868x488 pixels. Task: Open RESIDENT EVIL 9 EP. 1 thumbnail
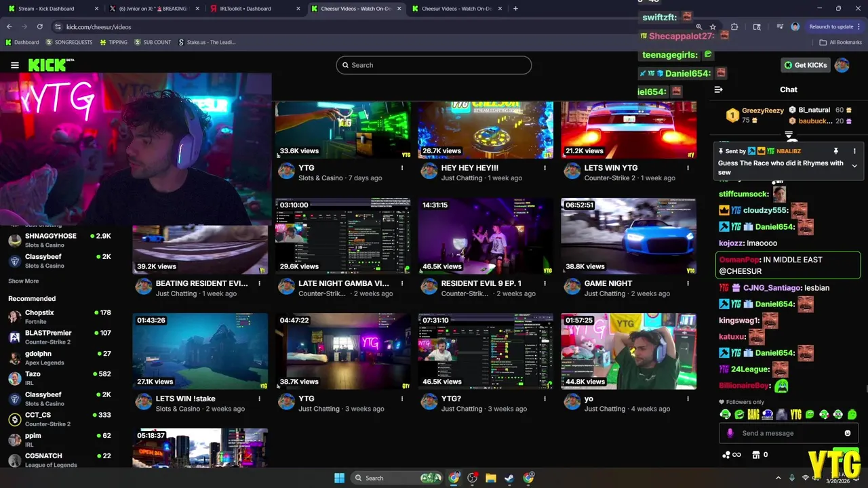pos(486,236)
